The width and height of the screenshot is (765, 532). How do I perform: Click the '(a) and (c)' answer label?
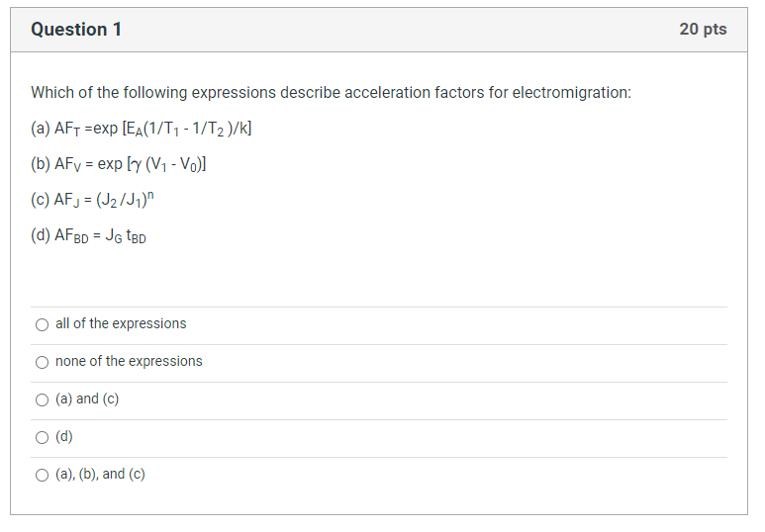click(87, 399)
